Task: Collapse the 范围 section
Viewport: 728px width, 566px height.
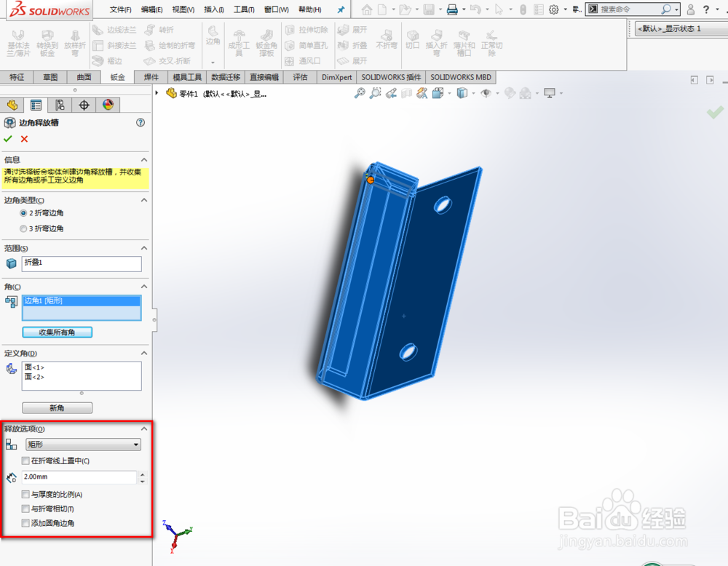Action: click(144, 248)
